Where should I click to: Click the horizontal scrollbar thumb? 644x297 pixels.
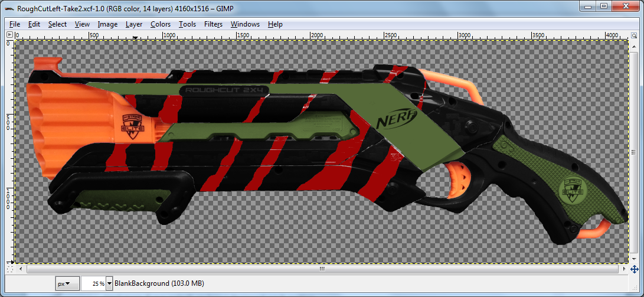322,269
